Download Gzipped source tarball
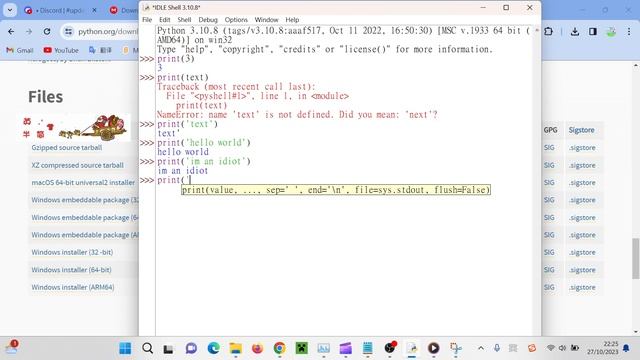 (x=67, y=148)
